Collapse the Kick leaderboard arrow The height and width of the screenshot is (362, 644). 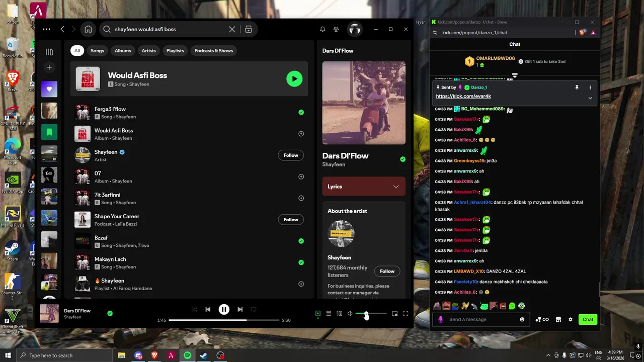pos(515,75)
